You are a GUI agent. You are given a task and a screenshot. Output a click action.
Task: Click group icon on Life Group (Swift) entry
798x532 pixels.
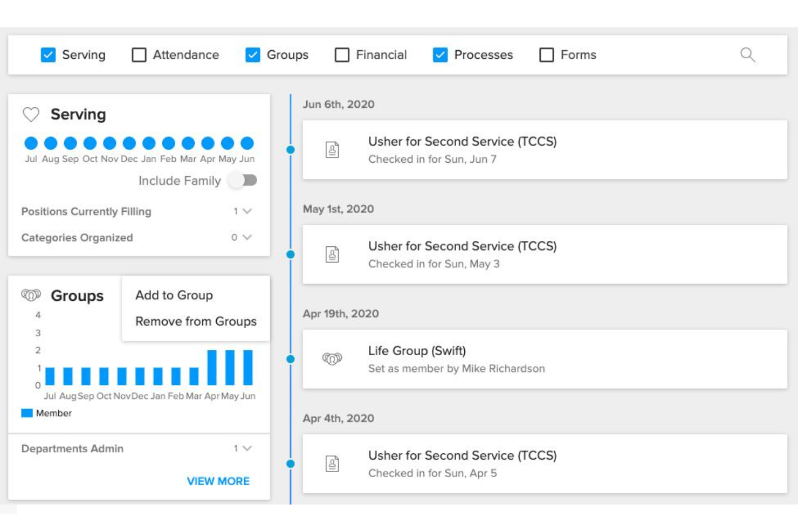(332, 358)
